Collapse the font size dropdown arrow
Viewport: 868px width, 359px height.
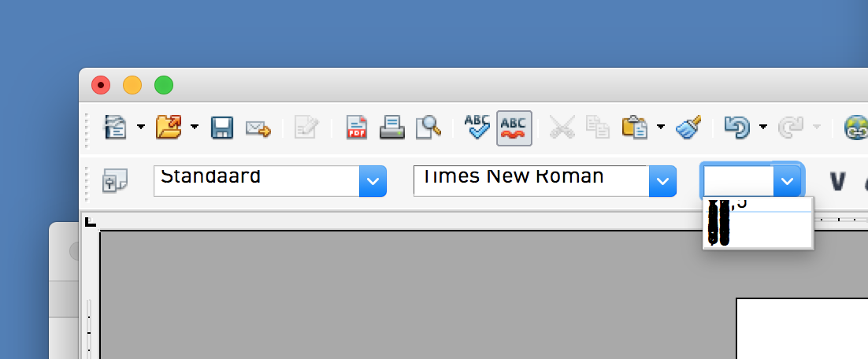787,181
